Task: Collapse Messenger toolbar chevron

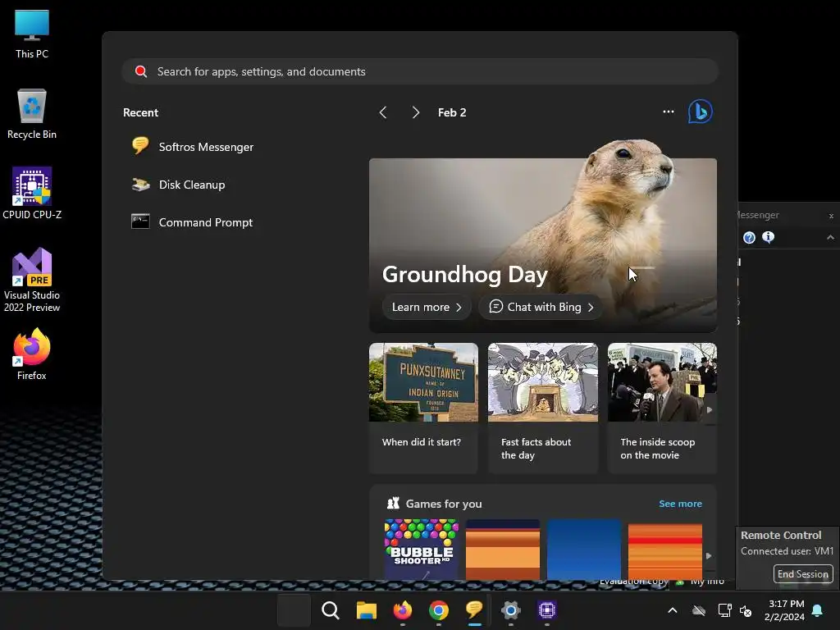Action: coord(830,237)
